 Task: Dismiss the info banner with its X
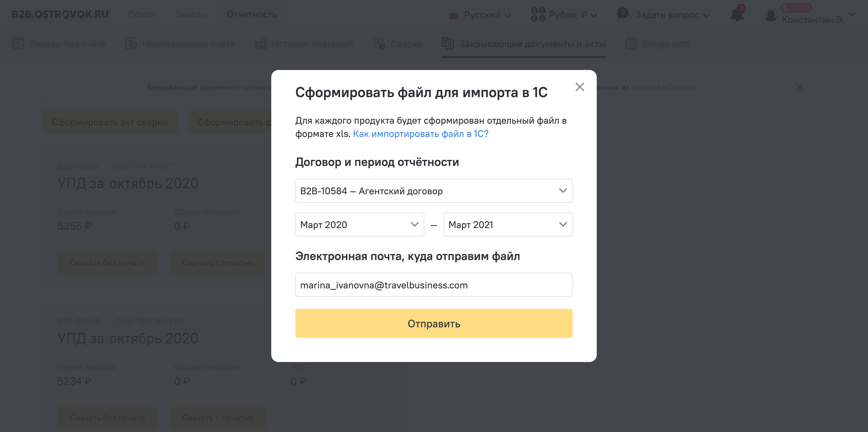click(800, 87)
